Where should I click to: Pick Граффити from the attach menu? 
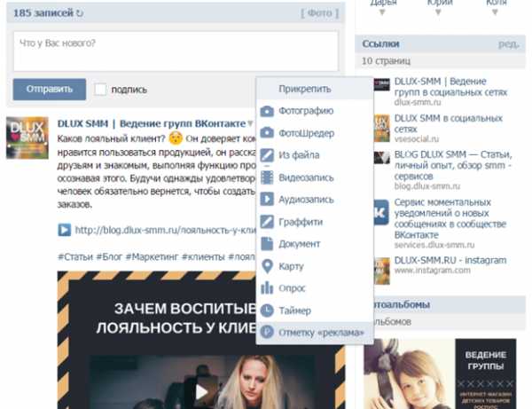coord(315,222)
